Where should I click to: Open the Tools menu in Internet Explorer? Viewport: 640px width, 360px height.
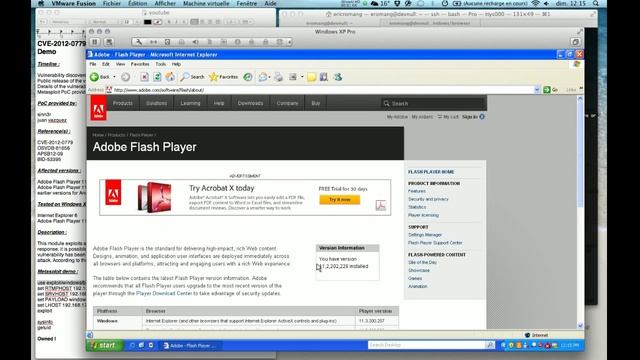160,64
